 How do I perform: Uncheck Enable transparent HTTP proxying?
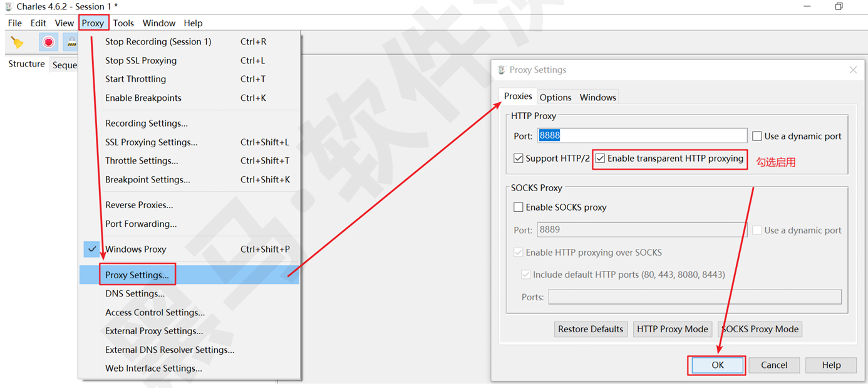601,159
